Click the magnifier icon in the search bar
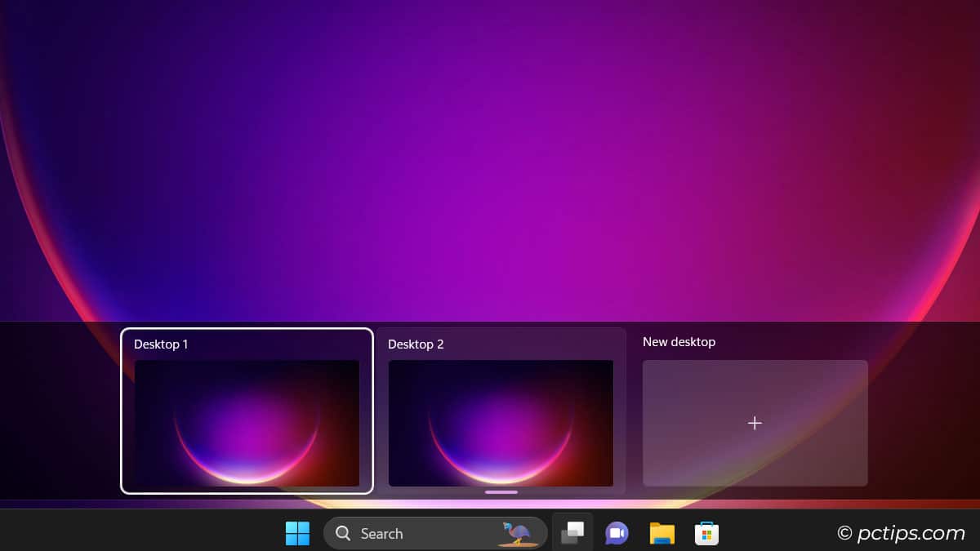The height and width of the screenshot is (551, 980). tap(342, 533)
